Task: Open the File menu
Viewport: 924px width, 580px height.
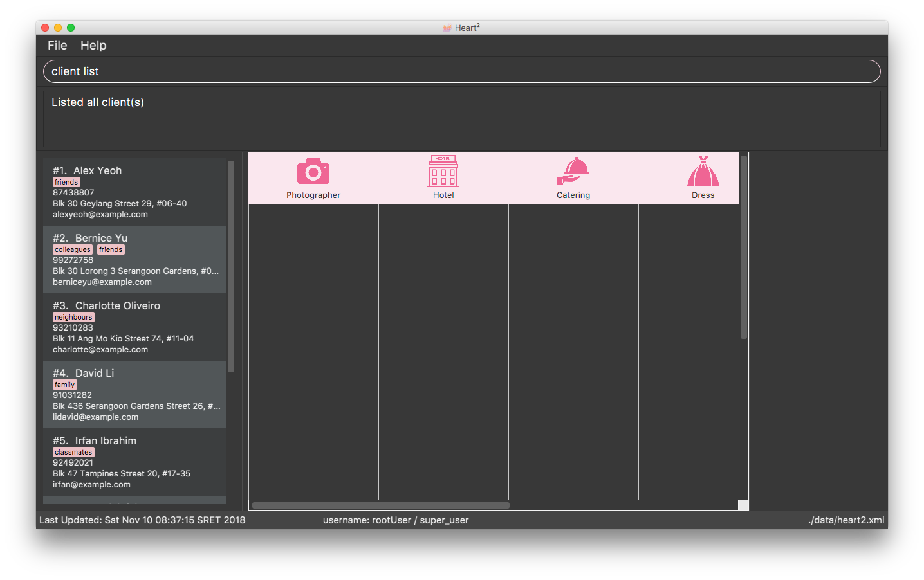Action: 57,45
